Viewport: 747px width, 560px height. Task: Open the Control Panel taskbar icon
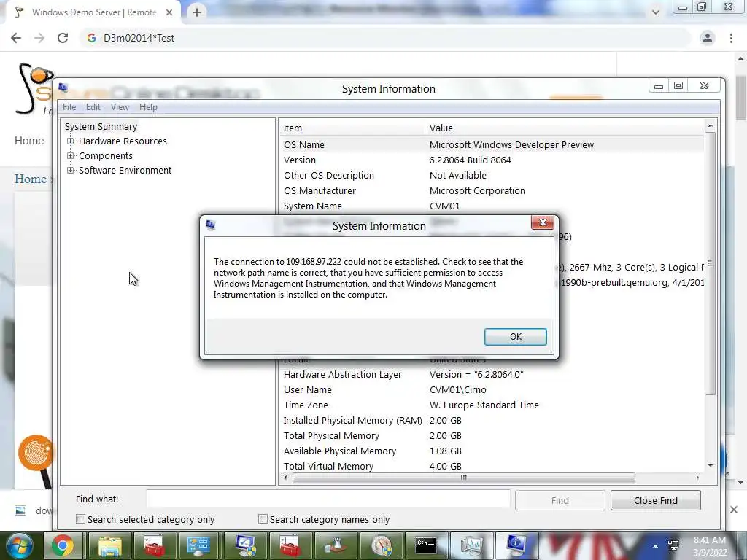point(198,545)
